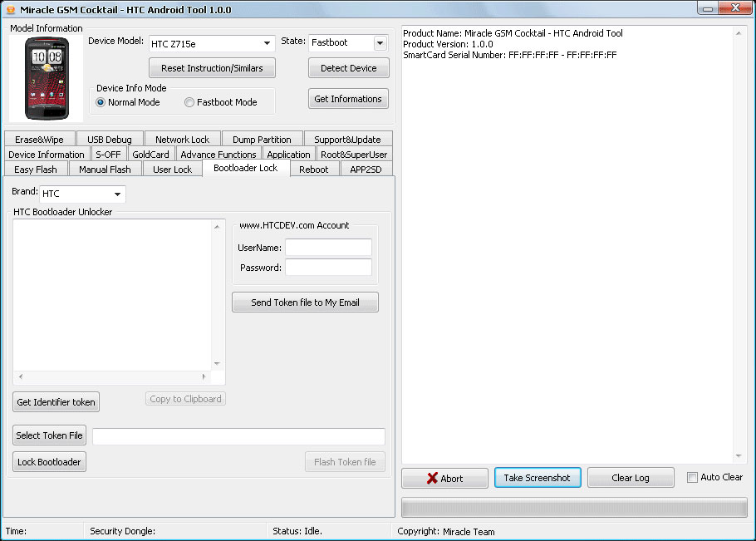
Task: Open the Dump Partition tab
Action: click(x=262, y=140)
